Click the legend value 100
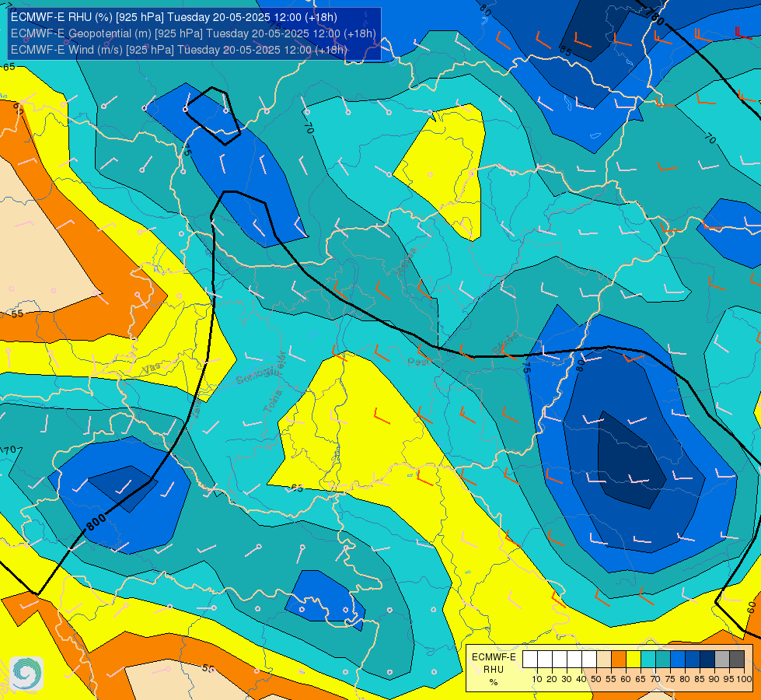 tap(745, 679)
